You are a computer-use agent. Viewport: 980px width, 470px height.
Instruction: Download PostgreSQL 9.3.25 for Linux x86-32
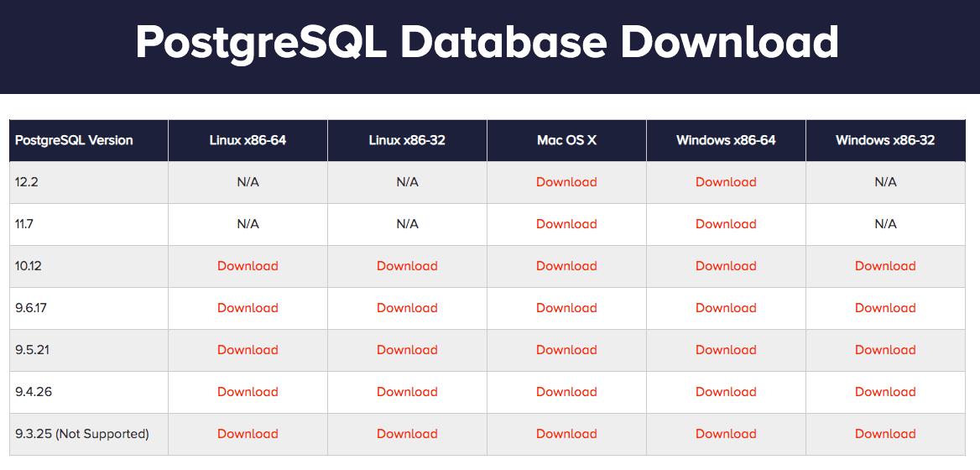click(x=407, y=434)
